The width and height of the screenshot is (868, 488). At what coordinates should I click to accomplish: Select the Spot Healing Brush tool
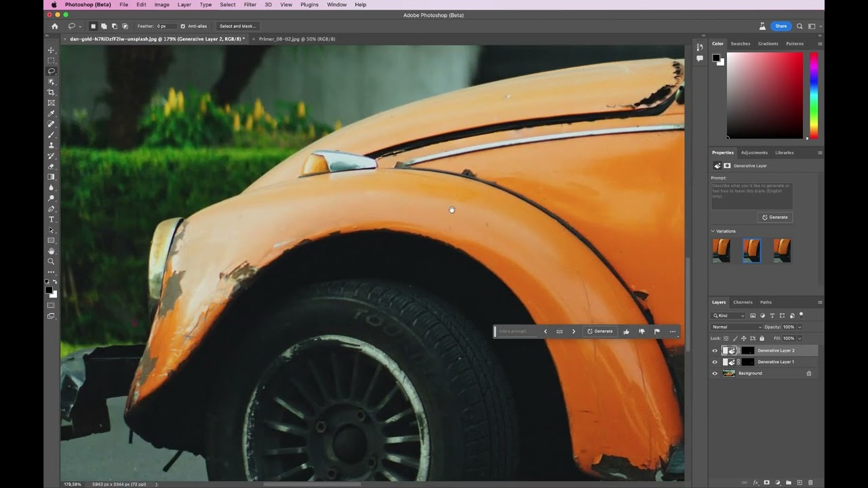pos(51,124)
